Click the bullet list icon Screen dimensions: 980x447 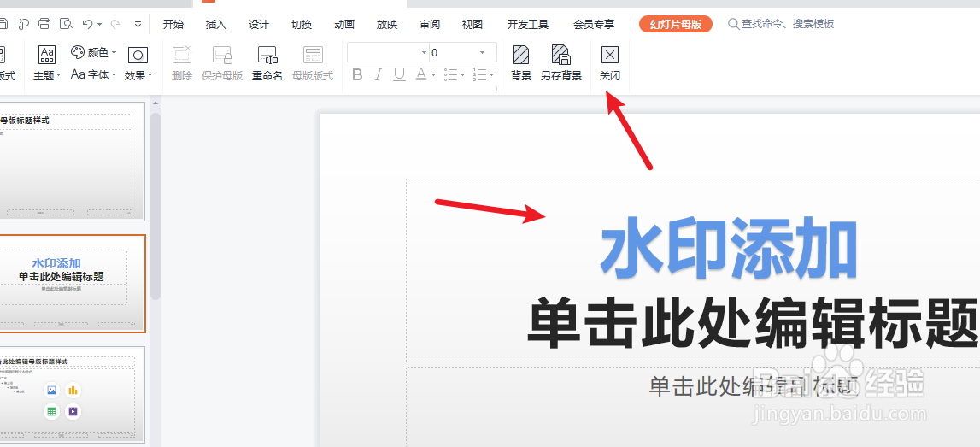point(450,75)
